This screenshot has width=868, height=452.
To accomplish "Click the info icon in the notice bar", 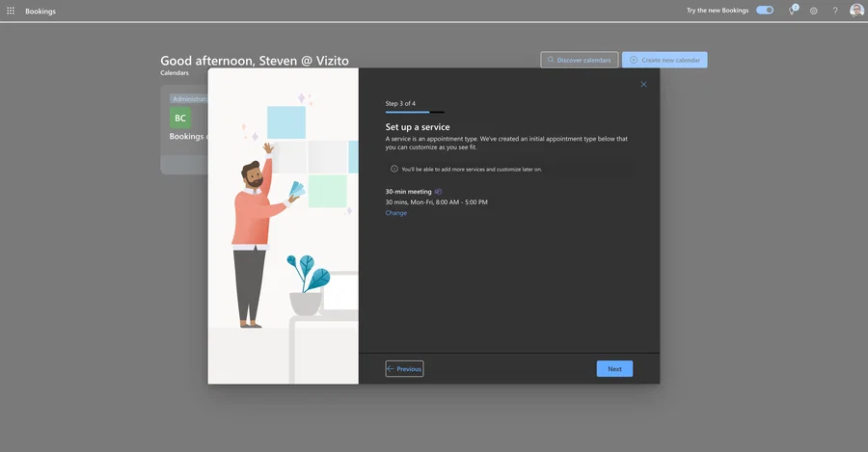I will click(394, 169).
